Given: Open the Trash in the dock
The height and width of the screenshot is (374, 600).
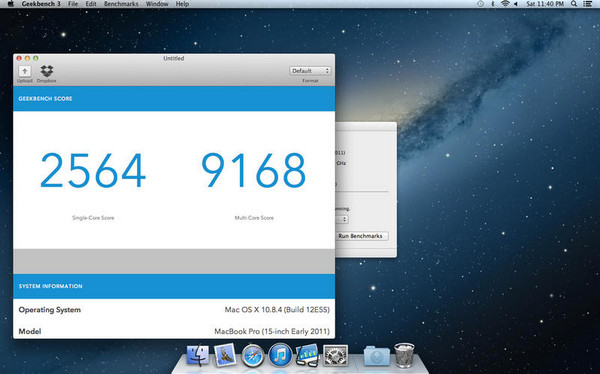Looking at the screenshot, I should coord(404,355).
